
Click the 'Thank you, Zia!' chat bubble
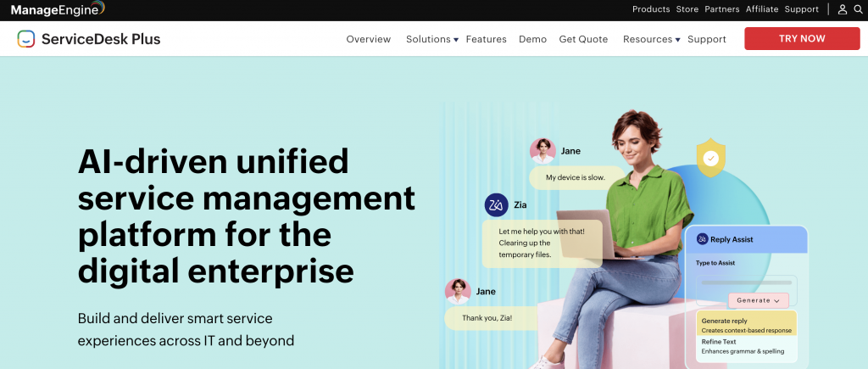(491, 319)
